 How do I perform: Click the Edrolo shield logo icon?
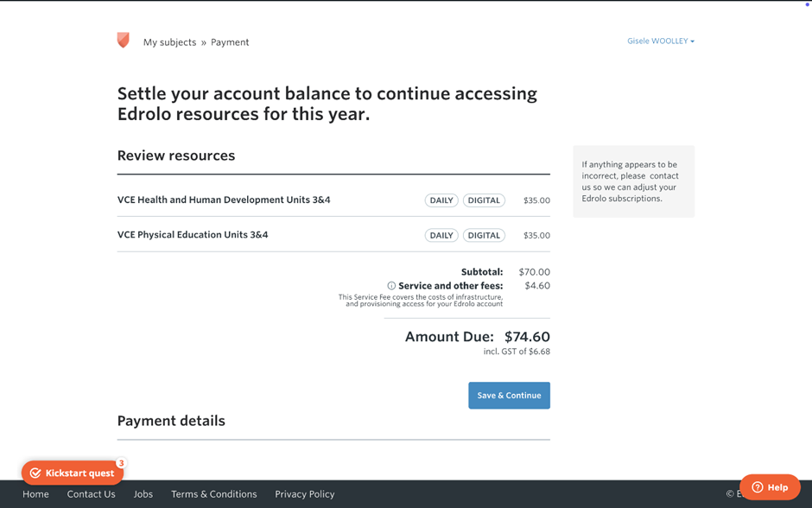click(124, 40)
